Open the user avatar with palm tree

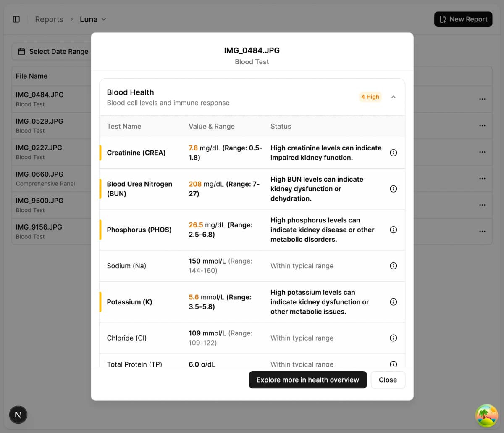click(486, 415)
